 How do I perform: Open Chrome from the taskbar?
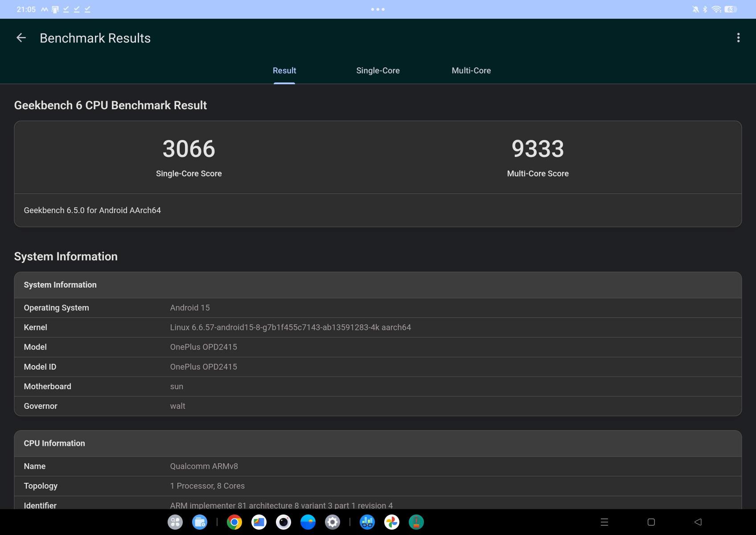[x=234, y=522]
